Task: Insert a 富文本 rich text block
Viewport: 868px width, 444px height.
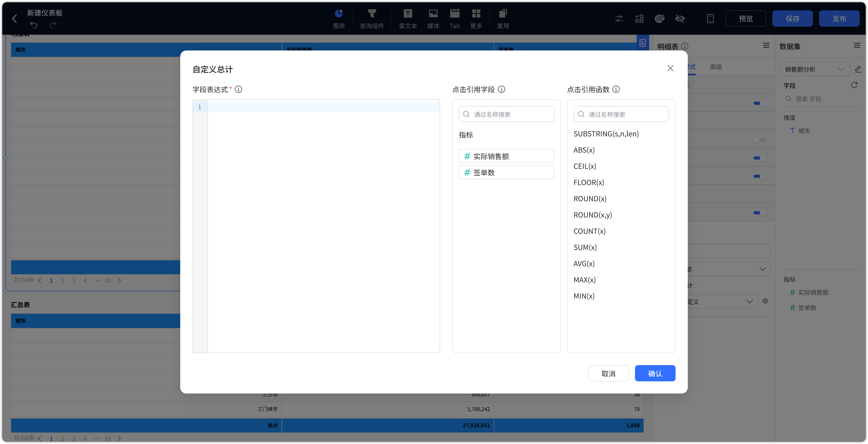Action: [408, 19]
